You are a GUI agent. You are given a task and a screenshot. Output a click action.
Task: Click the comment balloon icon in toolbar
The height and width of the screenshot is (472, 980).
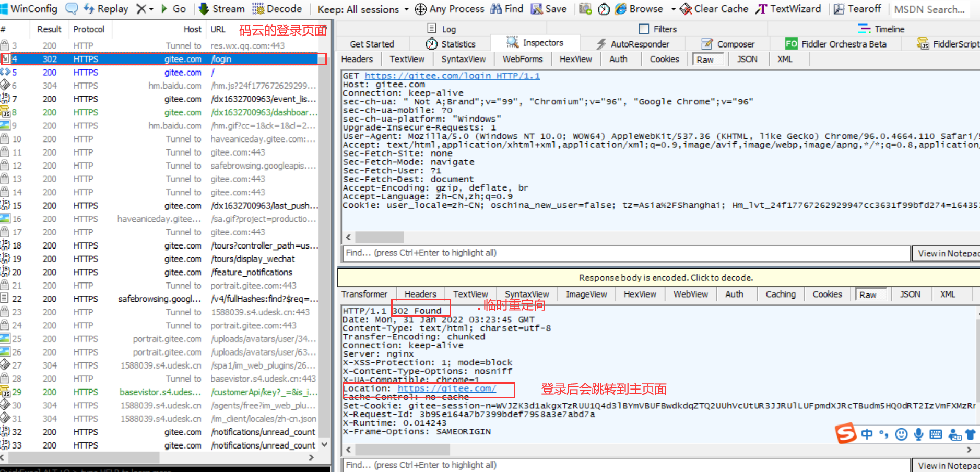point(71,8)
